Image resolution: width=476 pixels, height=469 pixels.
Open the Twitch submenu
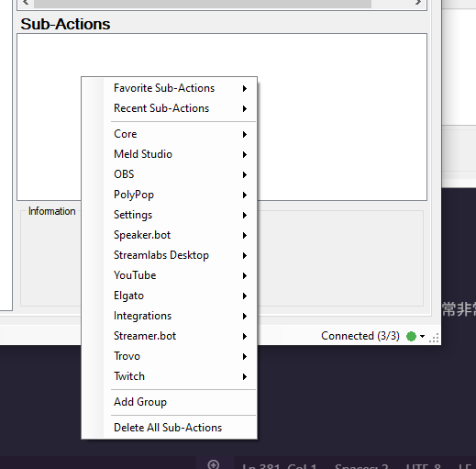click(x=169, y=376)
